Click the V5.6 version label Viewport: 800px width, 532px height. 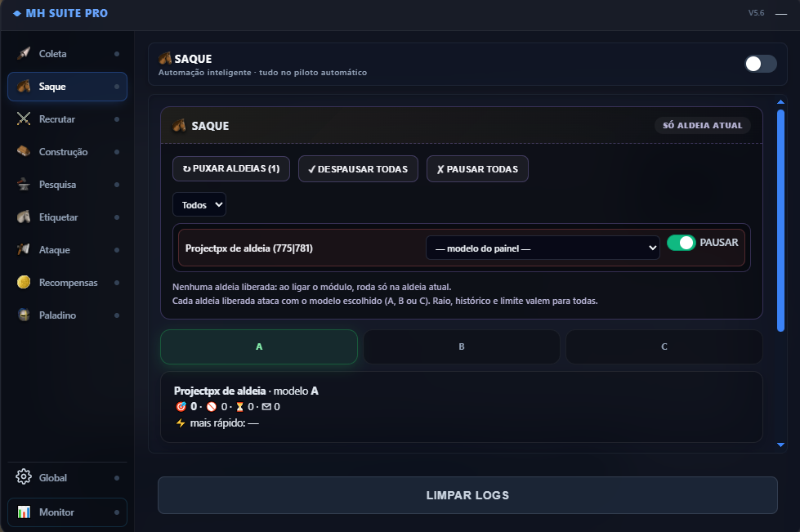point(756,13)
